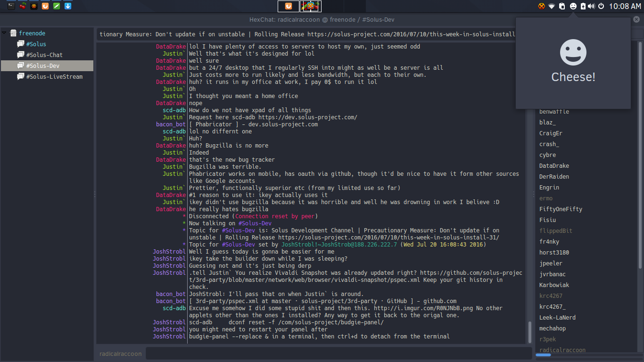The height and width of the screenshot is (362, 644).
Task: Select user Leek-LaNerd in the user list
Action: [x=558, y=318]
